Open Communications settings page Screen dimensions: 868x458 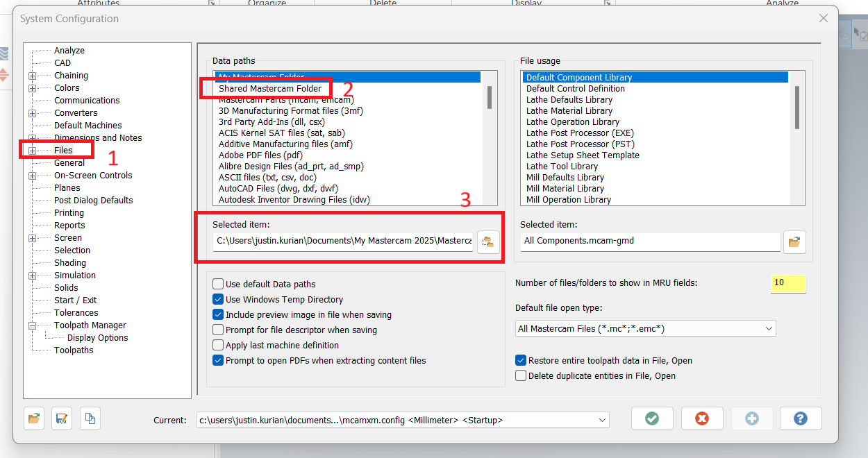point(87,100)
